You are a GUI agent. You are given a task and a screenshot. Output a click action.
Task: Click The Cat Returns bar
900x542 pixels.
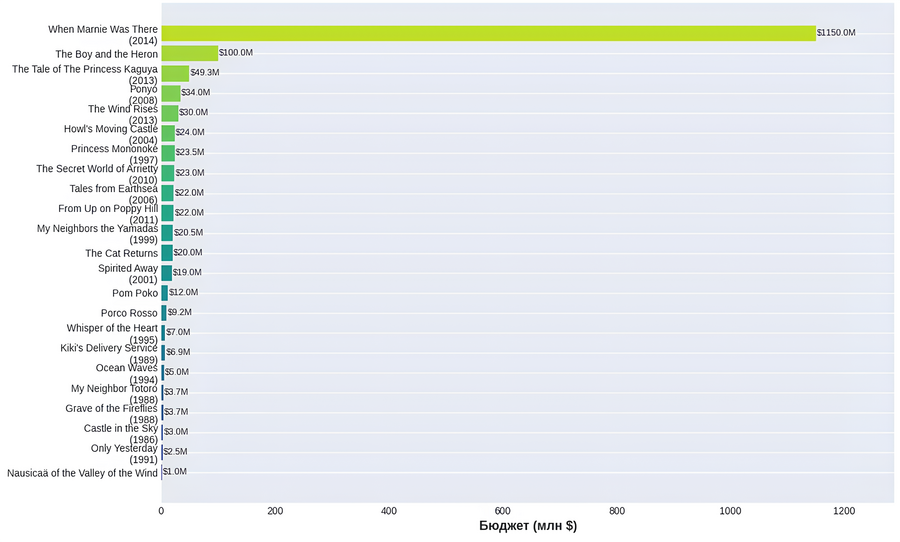click(167, 253)
